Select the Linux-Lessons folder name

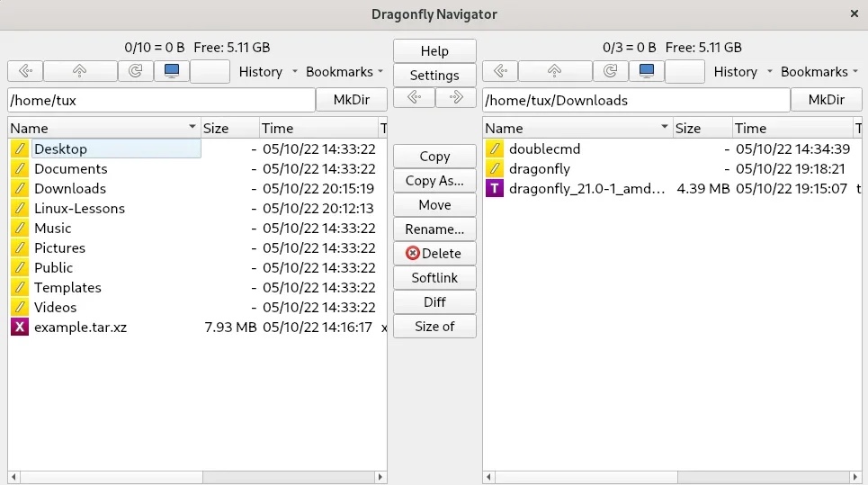pyautogui.click(x=80, y=209)
